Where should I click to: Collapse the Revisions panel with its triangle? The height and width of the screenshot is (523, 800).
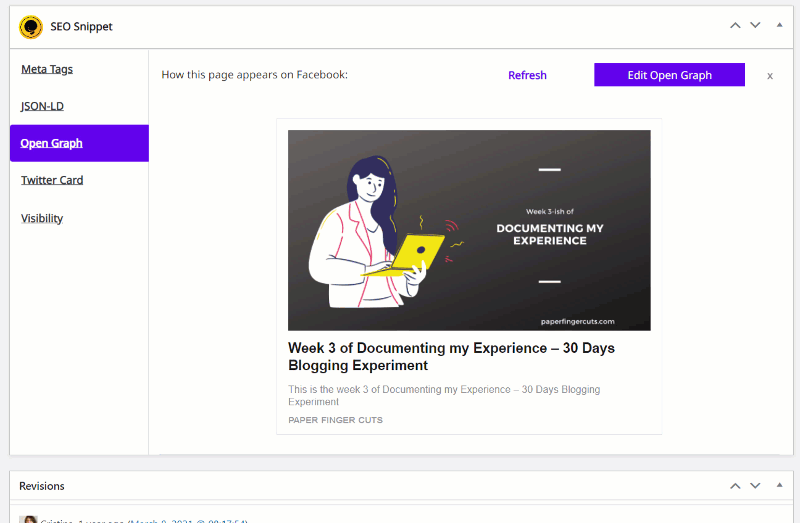click(x=779, y=485)
